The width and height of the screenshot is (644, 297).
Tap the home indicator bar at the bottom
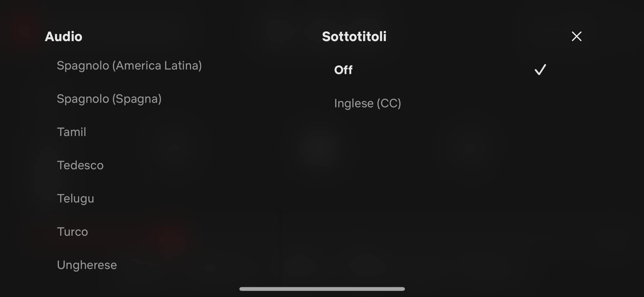[322, 289]
